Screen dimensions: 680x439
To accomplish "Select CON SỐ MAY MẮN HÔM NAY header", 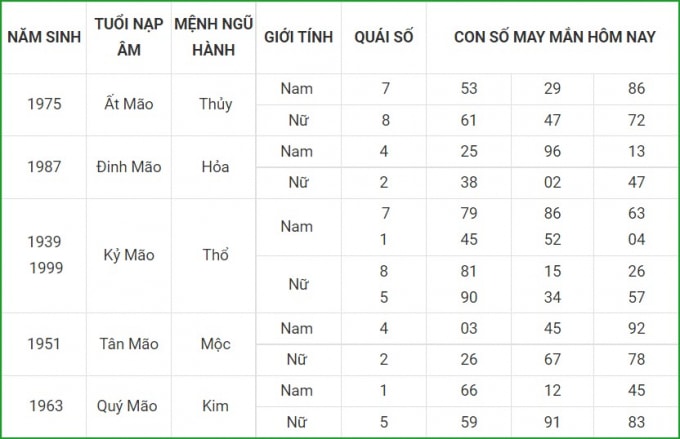I will click(x=554, y=37).
